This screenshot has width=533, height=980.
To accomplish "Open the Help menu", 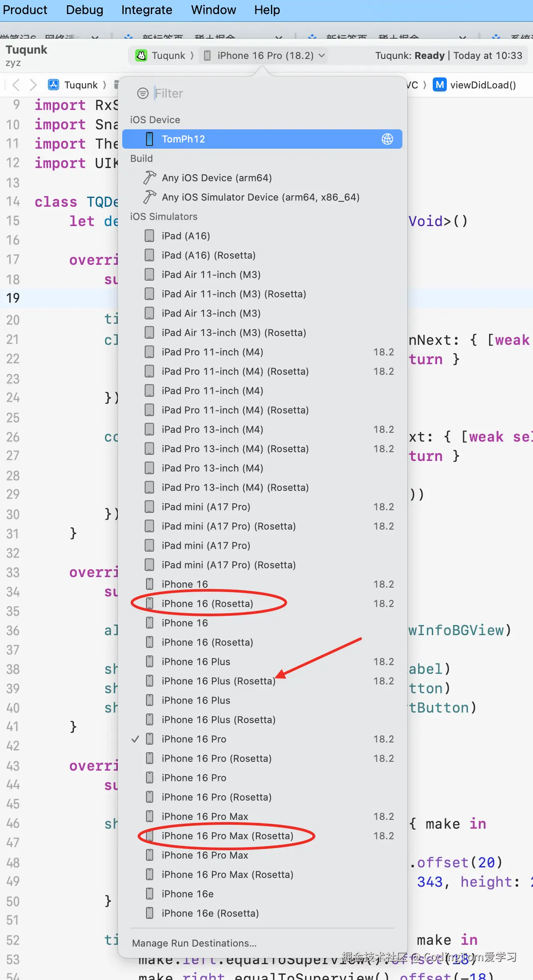I will click(x=267, y=10).
